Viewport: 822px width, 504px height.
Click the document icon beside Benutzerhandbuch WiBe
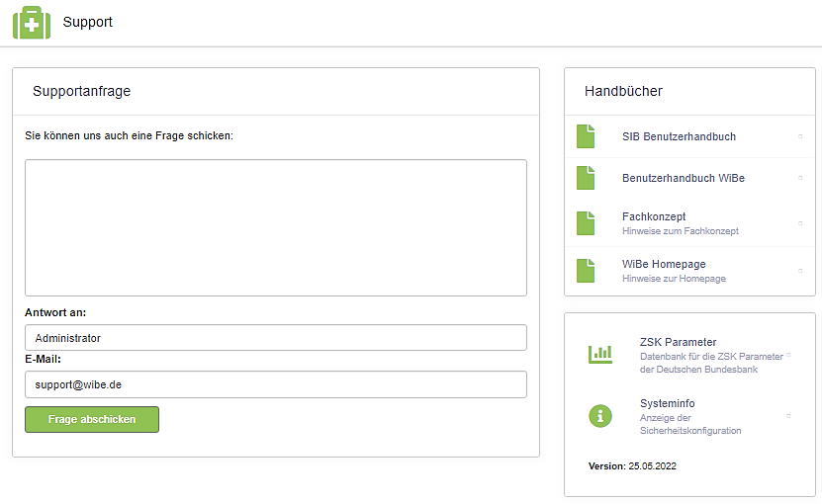point(587,178)
